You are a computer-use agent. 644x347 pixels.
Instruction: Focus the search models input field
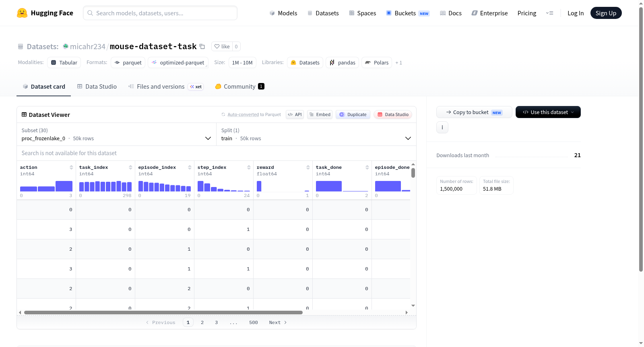[160, 13]
